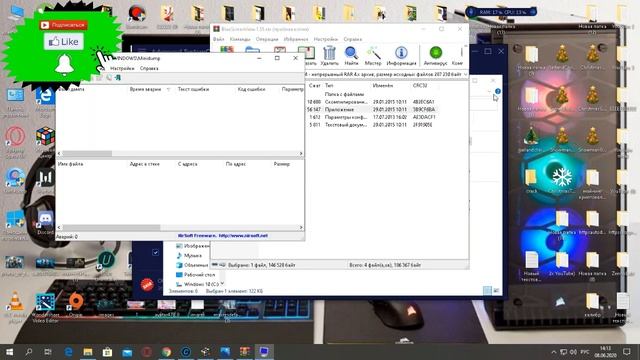Open Microsoft Store from the taskbar

[x=107, y=351]
